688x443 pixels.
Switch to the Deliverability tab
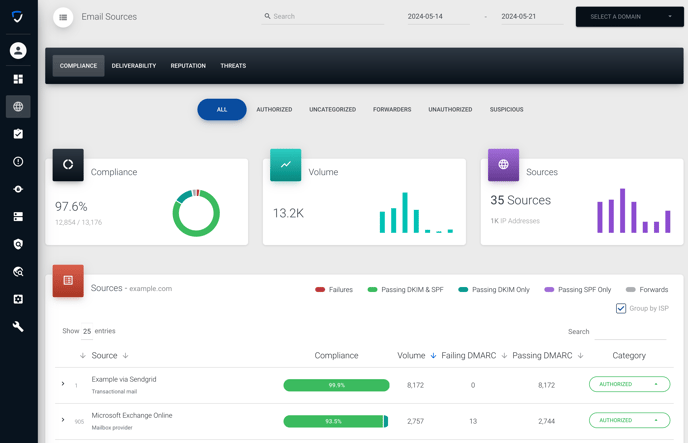[134, 66]
